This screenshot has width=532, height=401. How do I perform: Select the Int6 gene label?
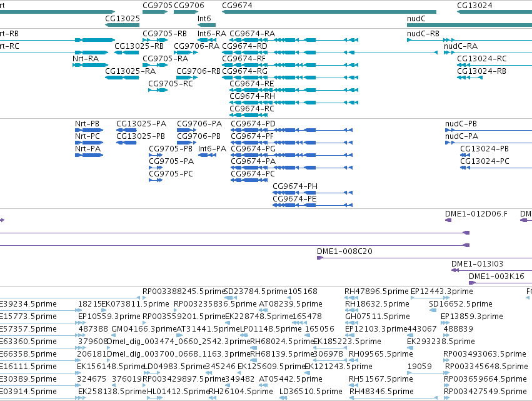(204, 18)
